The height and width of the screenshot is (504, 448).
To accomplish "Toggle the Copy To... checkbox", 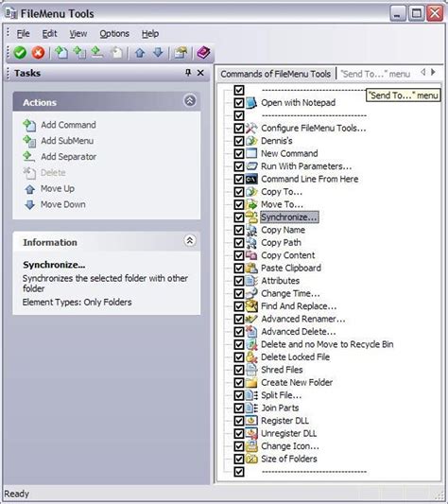I will (x=239, y=192).
